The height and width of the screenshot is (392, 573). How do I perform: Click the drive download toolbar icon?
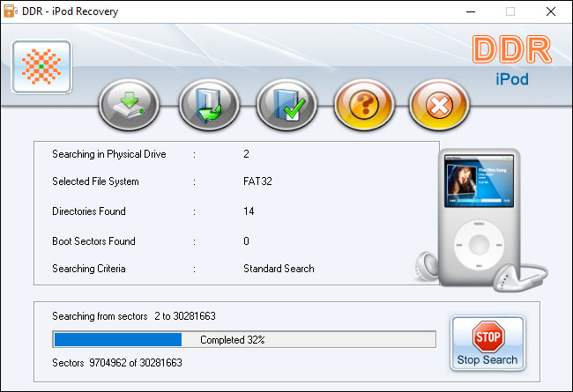pyautogui.click(x=129, y=105)
